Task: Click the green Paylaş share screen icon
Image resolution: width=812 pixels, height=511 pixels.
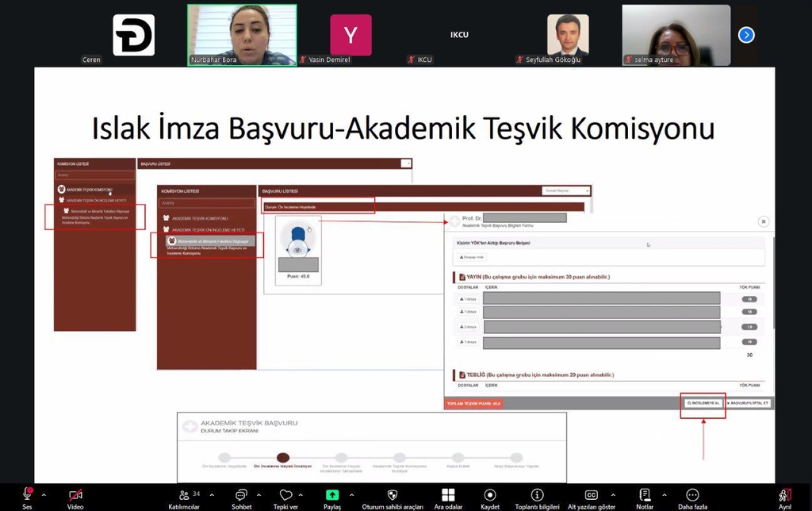Action: [x=332, y=494]
